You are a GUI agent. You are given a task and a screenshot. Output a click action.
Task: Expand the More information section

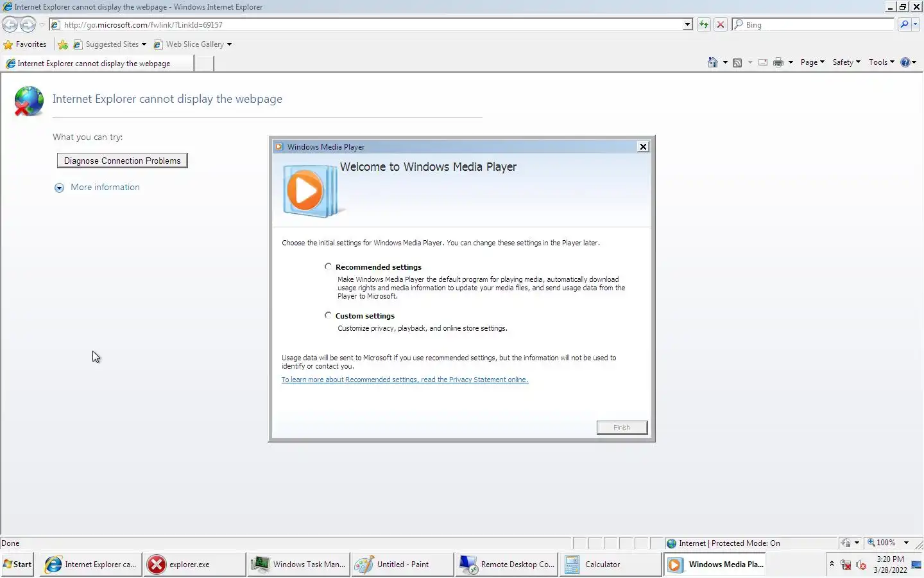click(x=59, y=188)
